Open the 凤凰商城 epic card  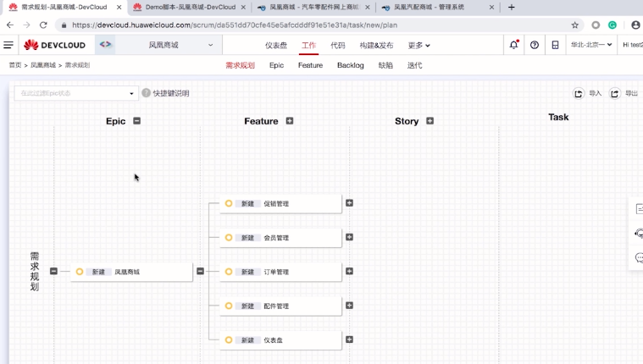[131, 272]
